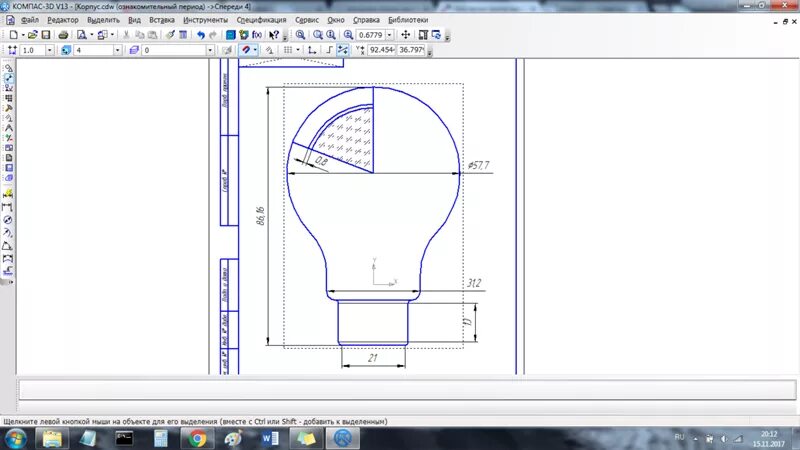Toggle cursor rounding mode button
800x450 pixels.
(x=343, y=50)
